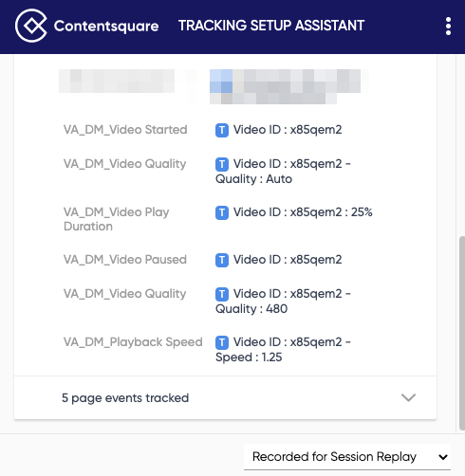The height and width of the screenshot is (476, 465).
Task: Click the T icon for Speed 1.25 entry
Action: point(222,342)
